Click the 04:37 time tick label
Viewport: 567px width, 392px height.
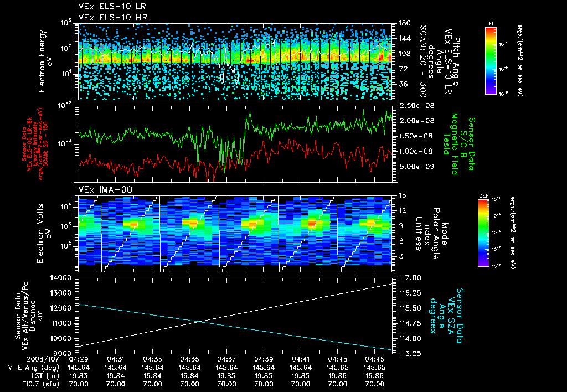point(226,360)
